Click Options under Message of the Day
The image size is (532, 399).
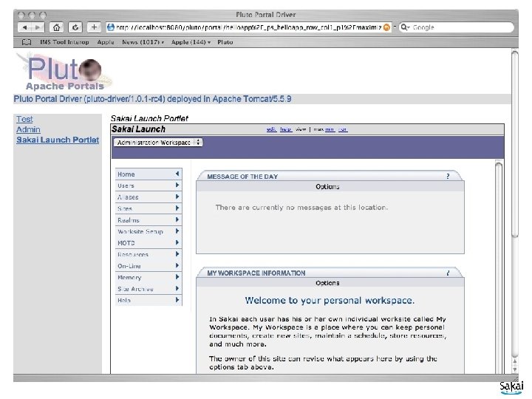coord(327,187)
